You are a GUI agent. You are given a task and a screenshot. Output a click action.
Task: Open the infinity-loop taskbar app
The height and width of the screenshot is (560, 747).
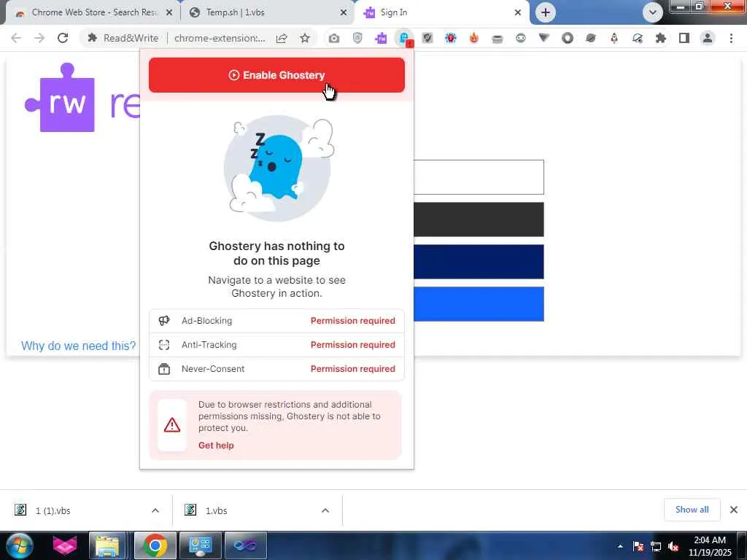pos(245,545)
